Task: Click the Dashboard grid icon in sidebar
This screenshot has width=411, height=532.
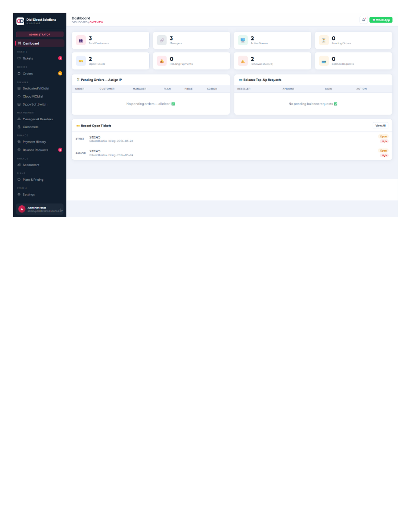Action: pos(20,43)
